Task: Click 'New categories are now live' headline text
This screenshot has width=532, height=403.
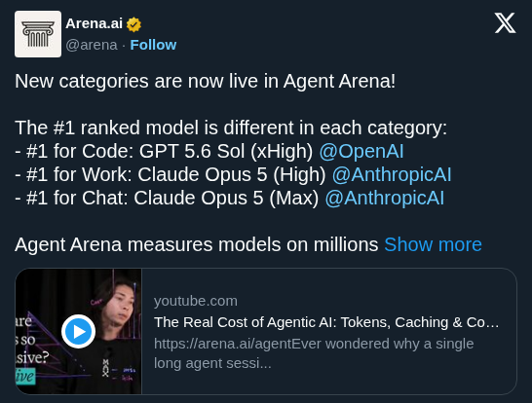Action: 205,82
